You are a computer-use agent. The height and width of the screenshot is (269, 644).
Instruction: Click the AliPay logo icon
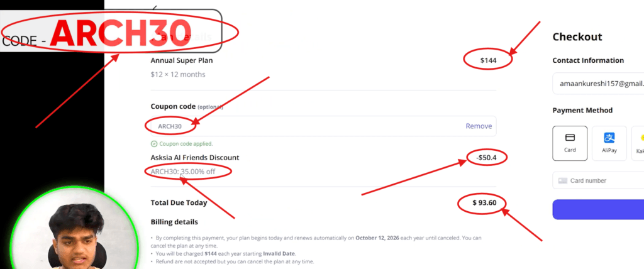pos(609,138)
